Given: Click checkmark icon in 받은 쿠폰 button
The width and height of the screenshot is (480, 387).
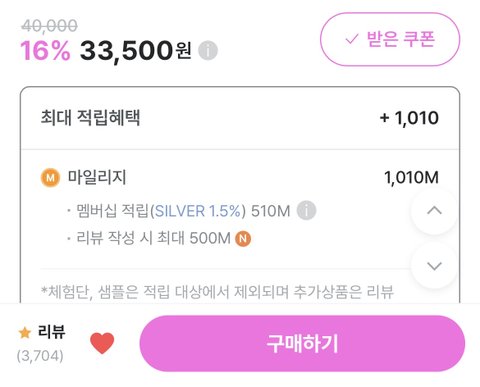Looking at the screenshot, I should click(x=352, y=39).
